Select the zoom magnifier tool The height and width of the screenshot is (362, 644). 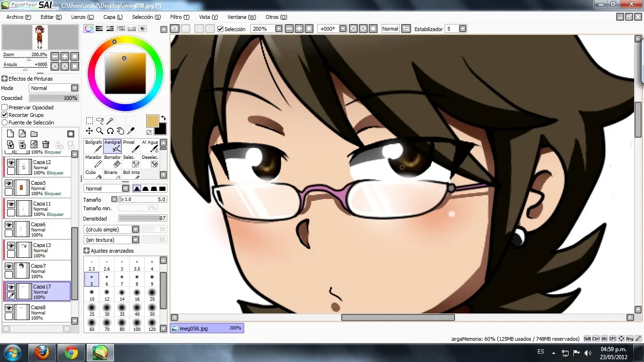99,131
